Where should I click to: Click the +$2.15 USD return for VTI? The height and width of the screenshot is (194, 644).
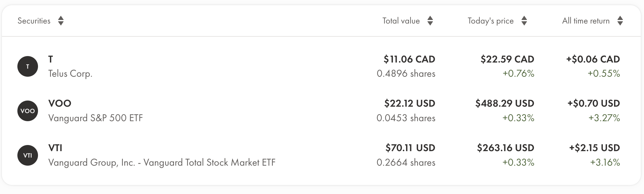pyautogui.click(x=594, y=148)
